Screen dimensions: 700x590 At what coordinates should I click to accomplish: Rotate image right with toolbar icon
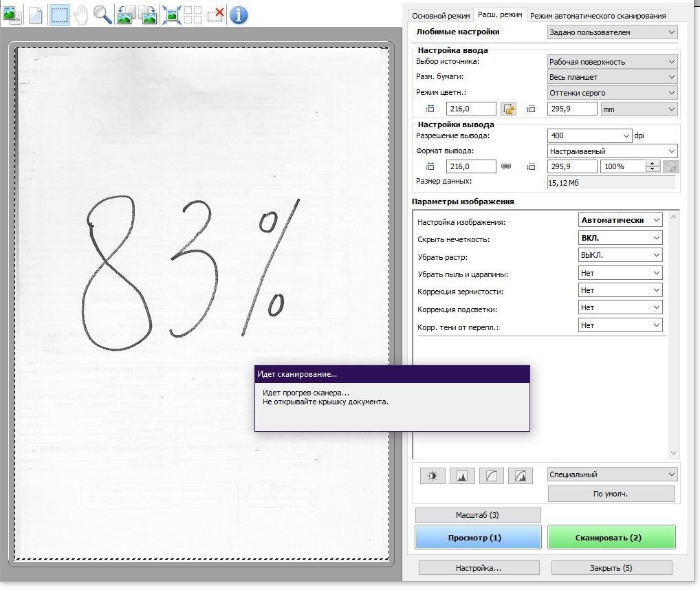coord(149,15)
